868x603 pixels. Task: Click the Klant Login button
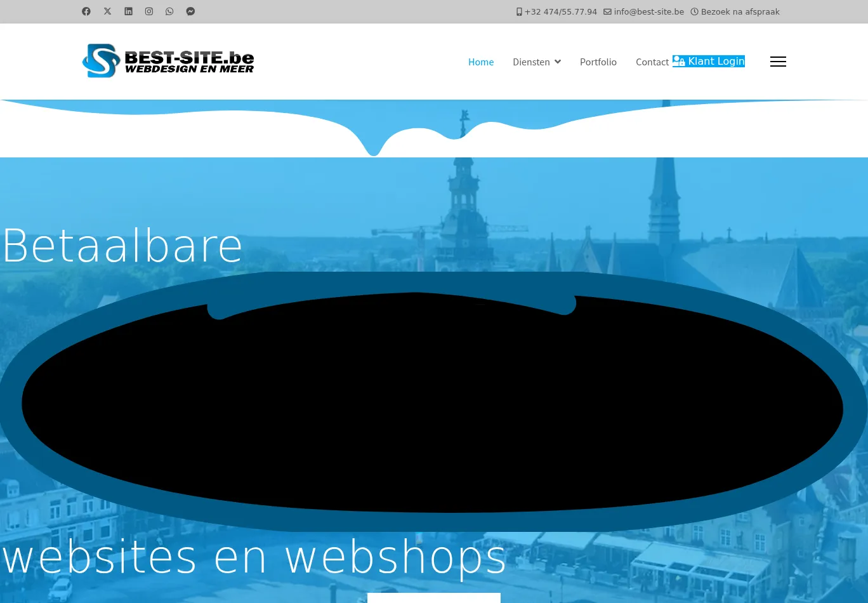[x=709, y=61]
